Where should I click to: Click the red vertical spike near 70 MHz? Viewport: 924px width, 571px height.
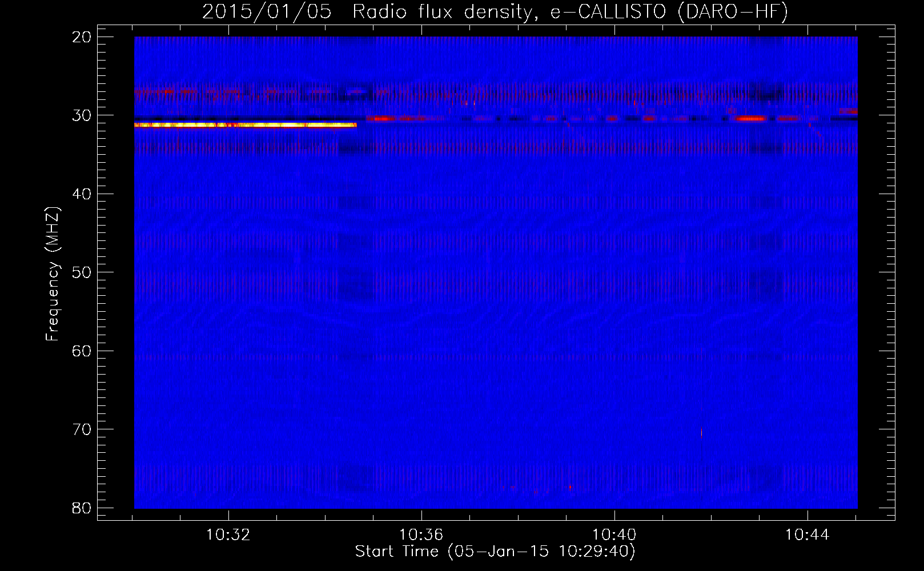coord(701,432)
